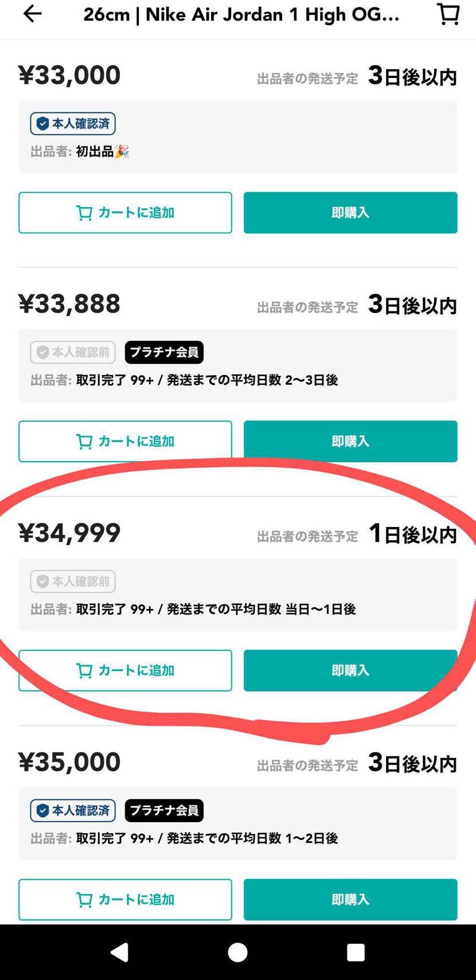Tap the 本人確認前 badge on ¥33,888 listing
This screenshot has height=980, width=476.
point(73,352)
